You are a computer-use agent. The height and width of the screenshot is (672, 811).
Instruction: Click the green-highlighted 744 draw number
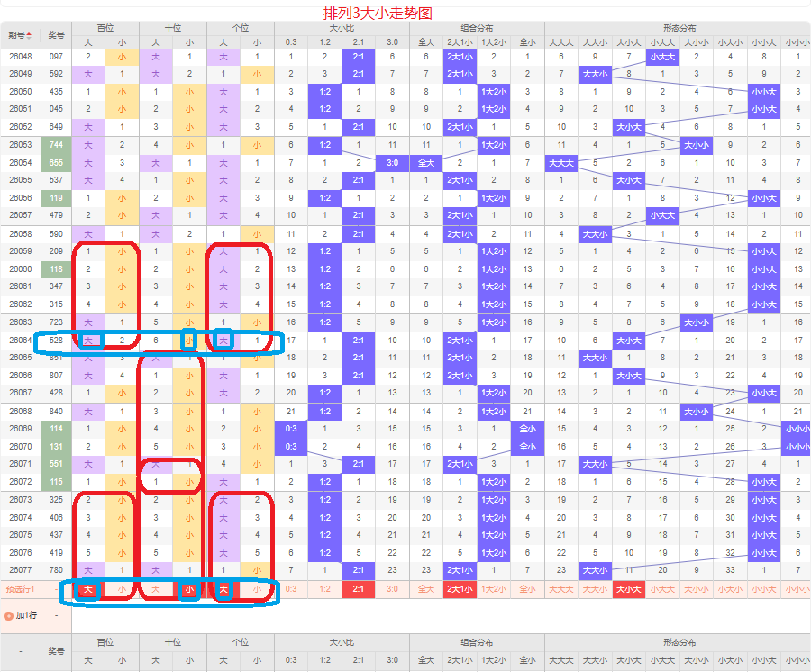coord(56,145)
